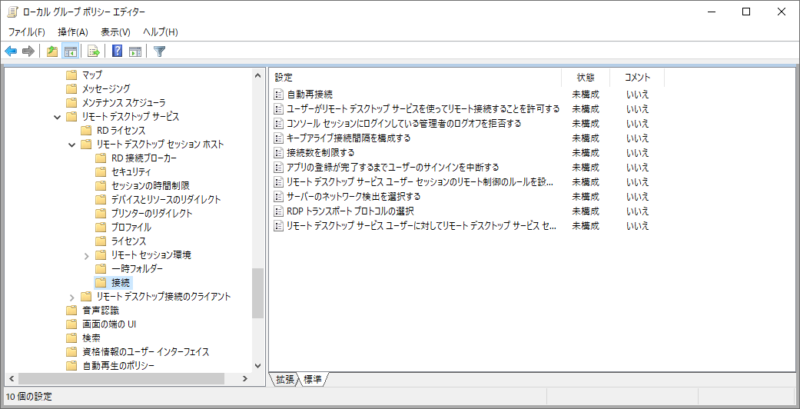
Task: Click the app icon in the title bar
Action: click(x=12, y=12)
